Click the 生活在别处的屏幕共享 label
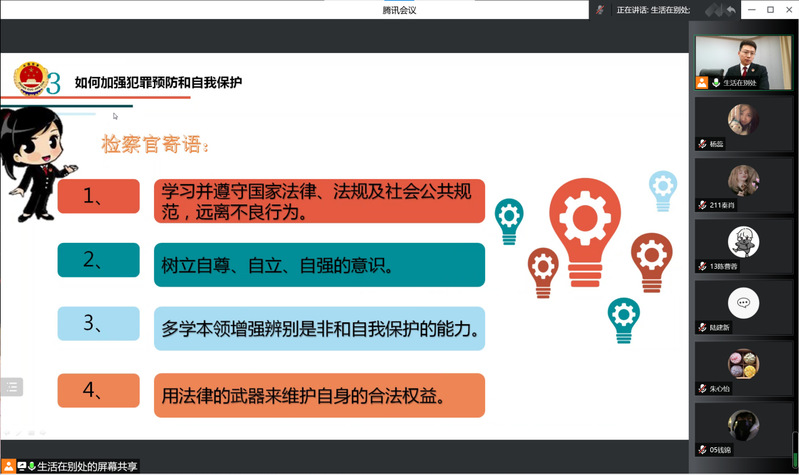The width and height of the screenshot is (799, 475). coord(88,466)
